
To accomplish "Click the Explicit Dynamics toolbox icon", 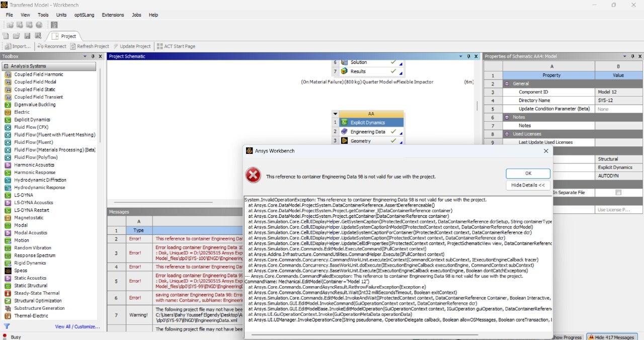I will point(8,120).
